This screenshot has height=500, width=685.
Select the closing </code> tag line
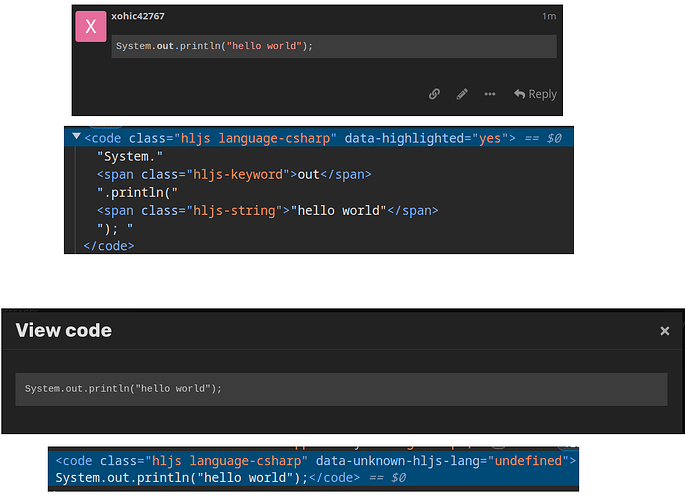(x=109, y=246)
